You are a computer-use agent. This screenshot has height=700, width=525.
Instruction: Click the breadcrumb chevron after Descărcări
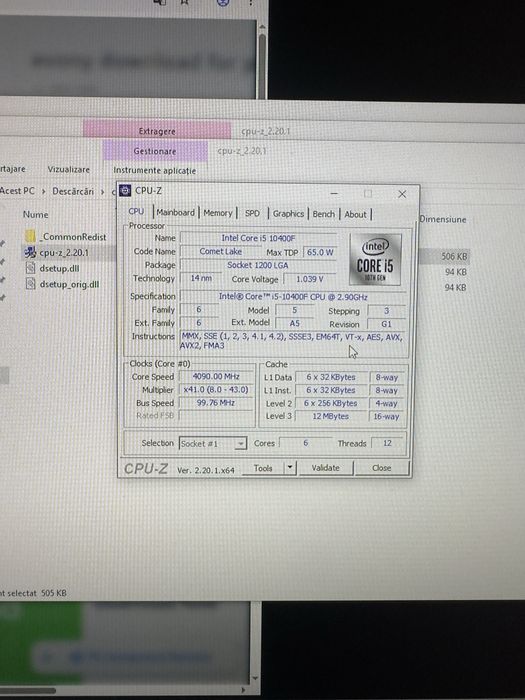pyautogui.click(x=103, y=192)
